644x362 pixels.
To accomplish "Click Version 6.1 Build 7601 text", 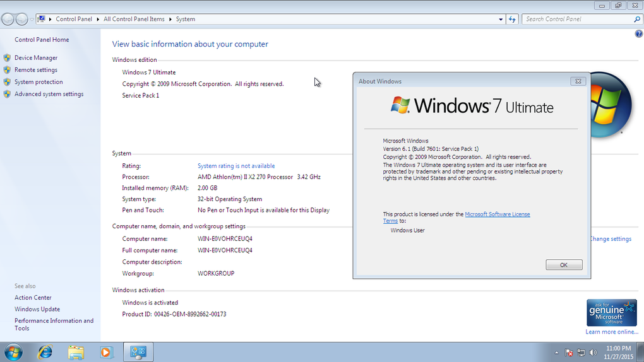I will point(431,149).
